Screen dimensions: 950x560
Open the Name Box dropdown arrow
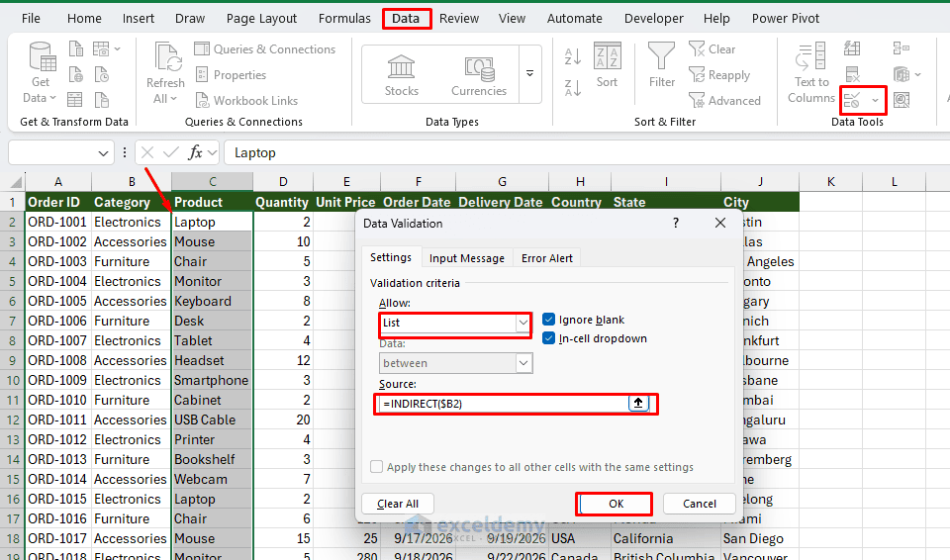pyautogui.click(x=103, y=153)
